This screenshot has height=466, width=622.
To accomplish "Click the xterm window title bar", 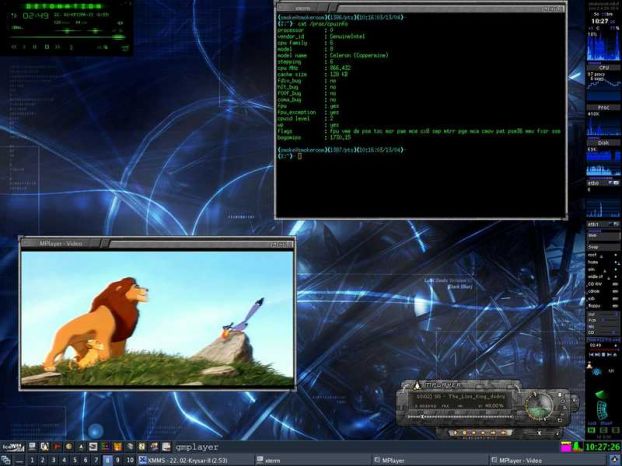I will [420, 8].
